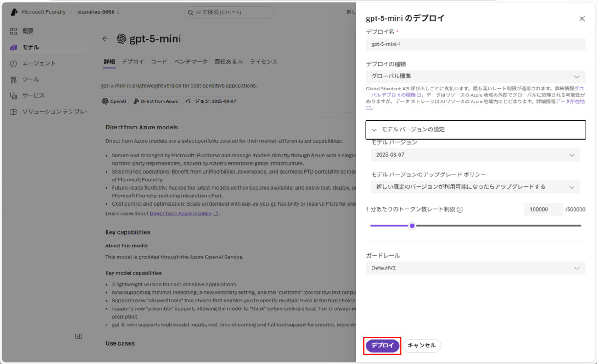
Task: Open the stanahas-9668 project switcher
Action: click(x=99, y=12)
